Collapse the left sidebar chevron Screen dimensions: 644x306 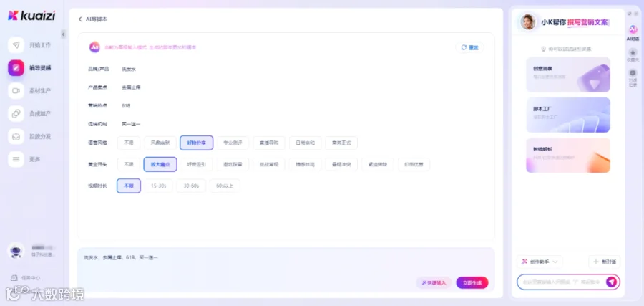tap(63, 34)
